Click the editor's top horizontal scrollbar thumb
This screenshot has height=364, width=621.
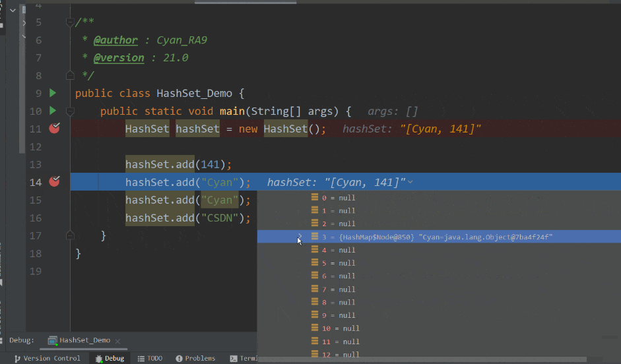[x=245, y=3]
